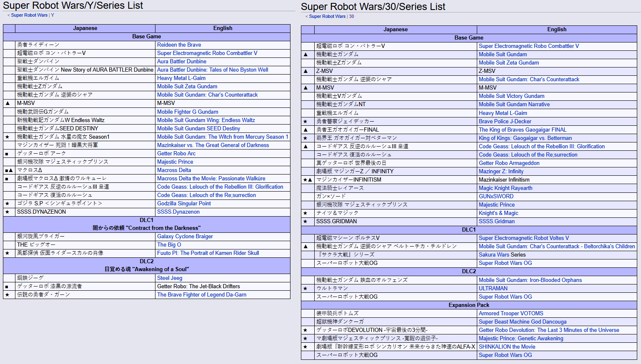Viewport: 641px width, 364px height.
Task: Open the Reideen the Brave link
Action: click(x=179, y=45)
